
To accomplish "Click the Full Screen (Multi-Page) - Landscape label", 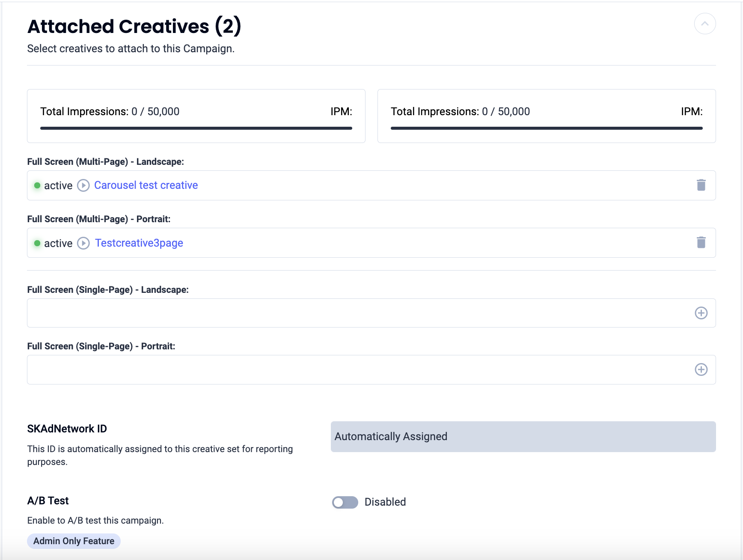I will pos(106,161).
